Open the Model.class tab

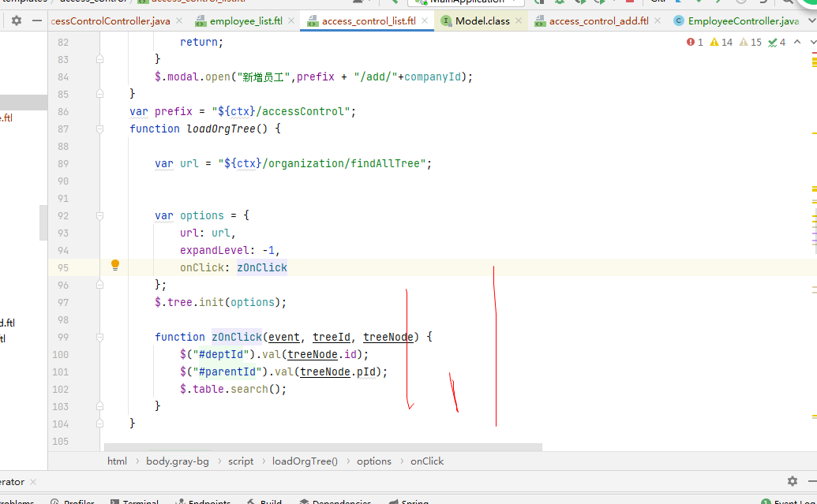(482, 21)
